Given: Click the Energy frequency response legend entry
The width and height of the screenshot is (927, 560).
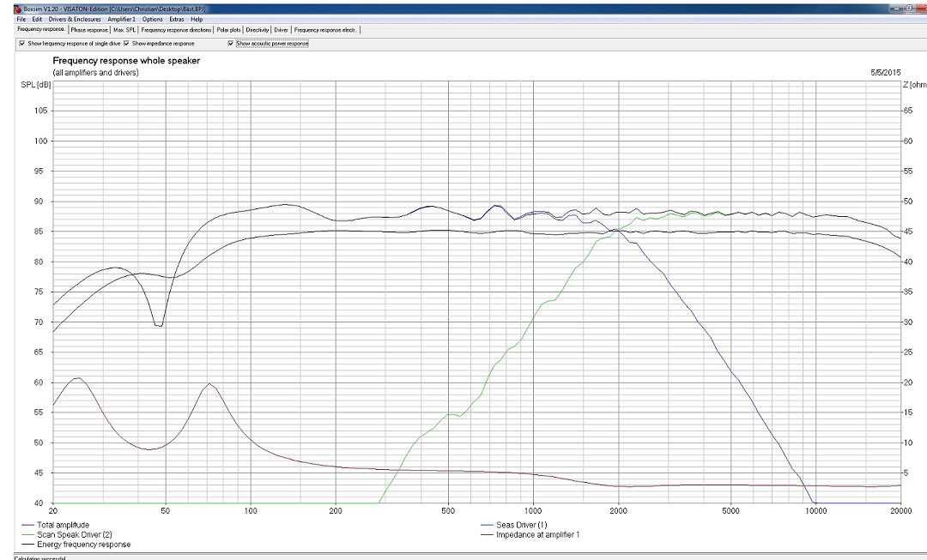Looking at the screenshot, I should [x=76, y=545].
